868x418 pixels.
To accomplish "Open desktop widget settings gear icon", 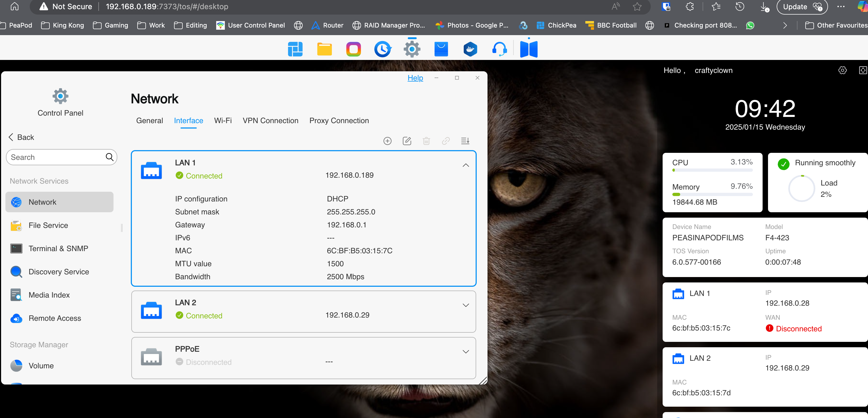I will point(842,70).
